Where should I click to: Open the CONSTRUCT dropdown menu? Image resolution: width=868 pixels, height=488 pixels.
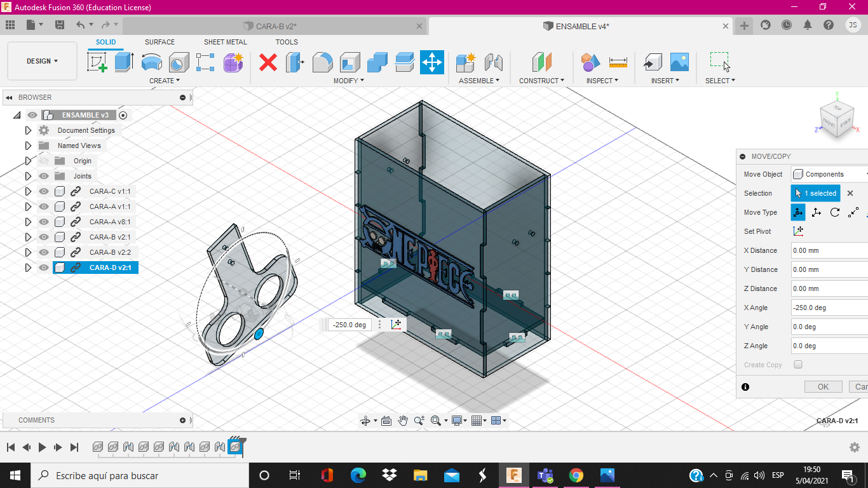pyautogui.click(x=542, y=81)
